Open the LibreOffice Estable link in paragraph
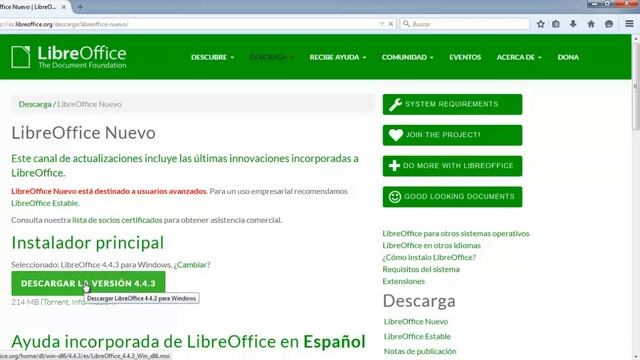 (x=44, y=203)
